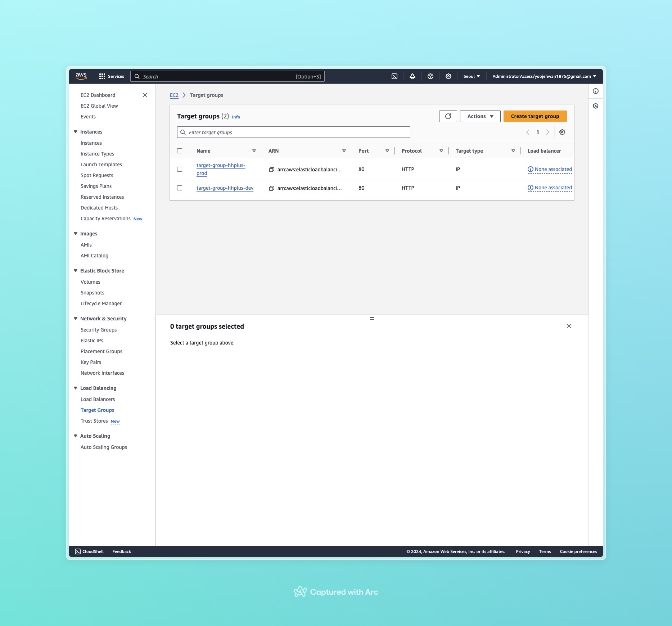This screenshot has height=626, width=672.
Task: Open the AdministratorAccess account menu
Action: [544, 76]
